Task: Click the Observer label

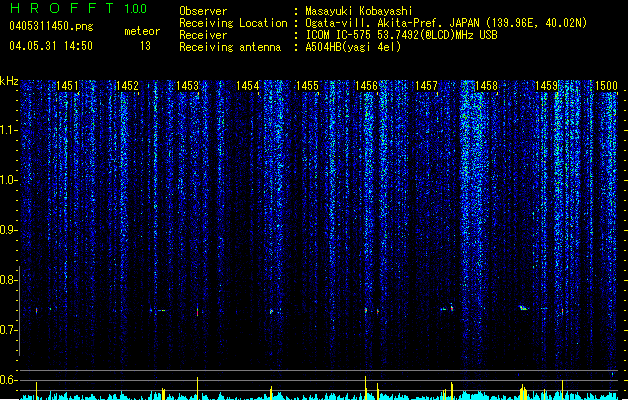Action: [x=203, y=11]
